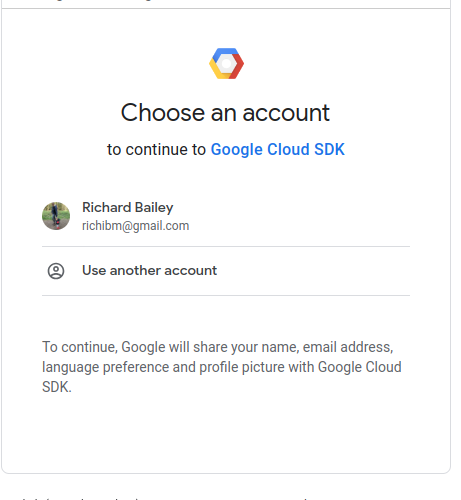Image resolution: width=461 pixels, height=500 pixels.
Task: Click the Use another account person icon
Action: pos(56,271)
